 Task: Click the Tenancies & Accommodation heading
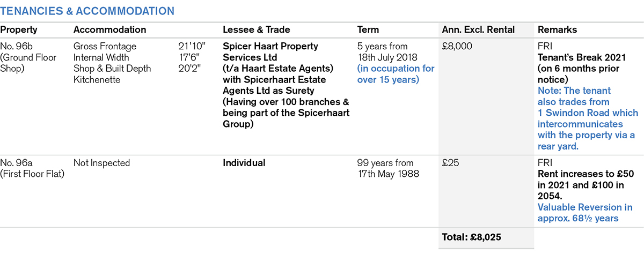(x=87, y=11)
